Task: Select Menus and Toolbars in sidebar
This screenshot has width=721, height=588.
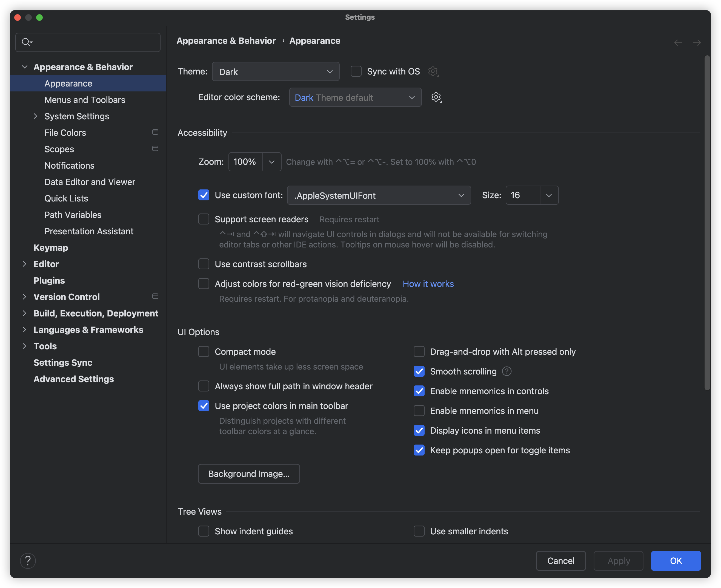Action: [85, 100]
